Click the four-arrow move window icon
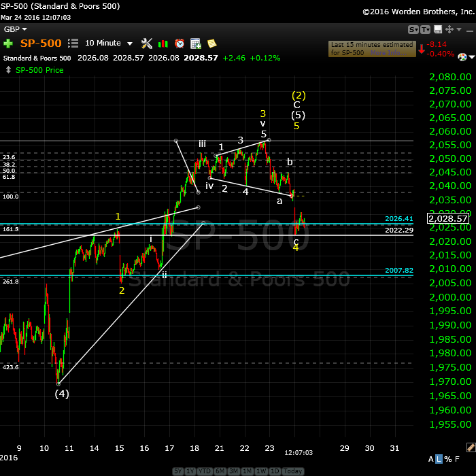The image size is (476, 476). pyautogui.click(x=449, y=29)
